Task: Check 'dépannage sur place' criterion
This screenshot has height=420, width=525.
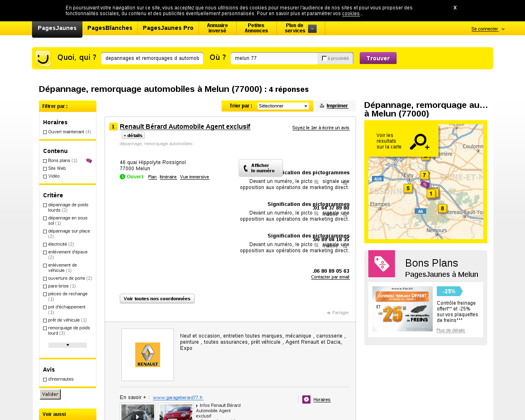Action: (x=45, y=231)
